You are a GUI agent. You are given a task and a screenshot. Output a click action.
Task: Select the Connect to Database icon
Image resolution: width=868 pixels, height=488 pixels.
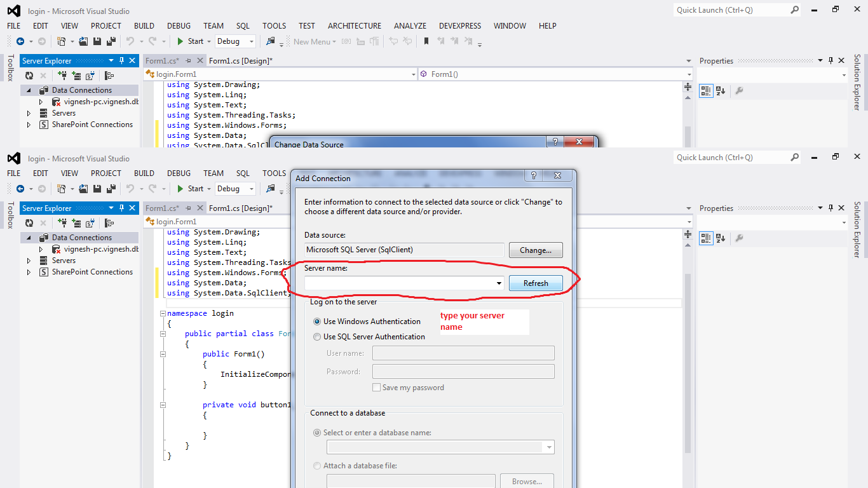coord(64,222)
